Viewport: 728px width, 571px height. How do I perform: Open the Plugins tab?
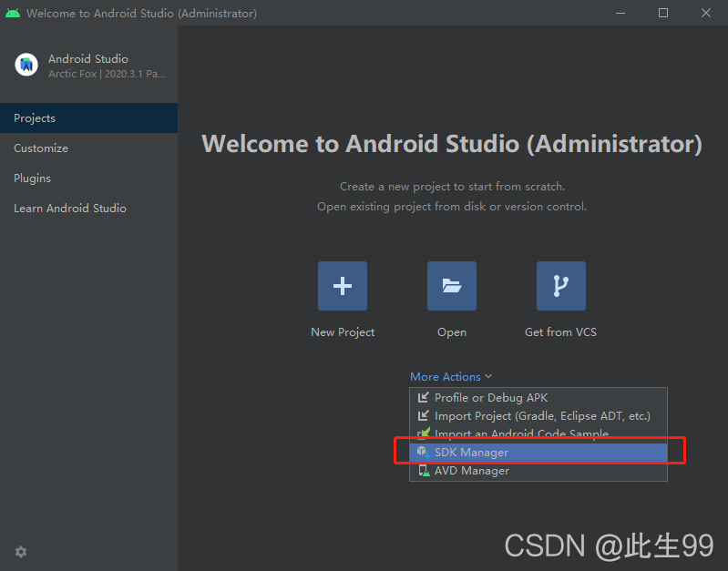[88, 178]
